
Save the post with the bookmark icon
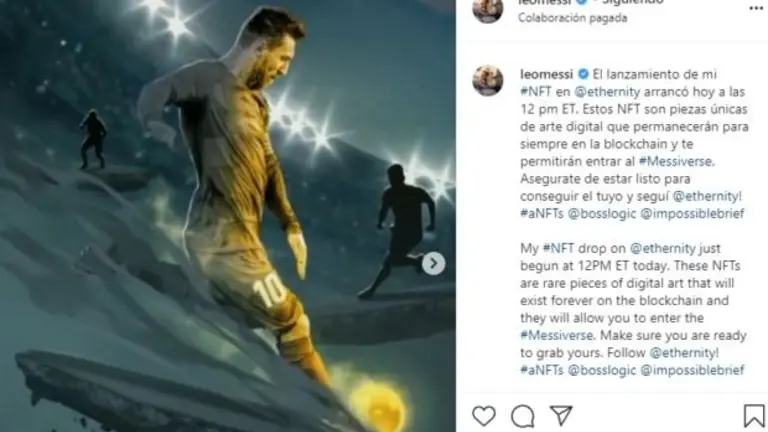click(x=754, y=416)
